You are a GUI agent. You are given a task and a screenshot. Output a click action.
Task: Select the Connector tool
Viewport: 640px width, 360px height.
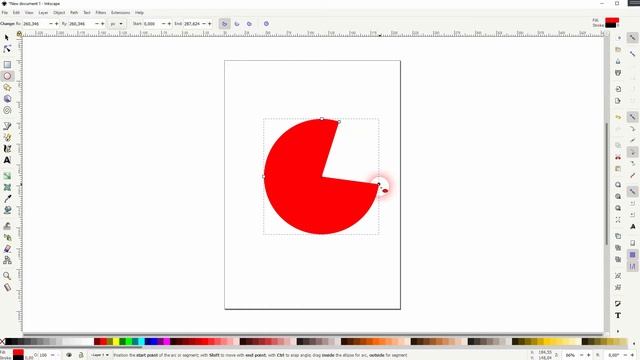pos(7,260)
